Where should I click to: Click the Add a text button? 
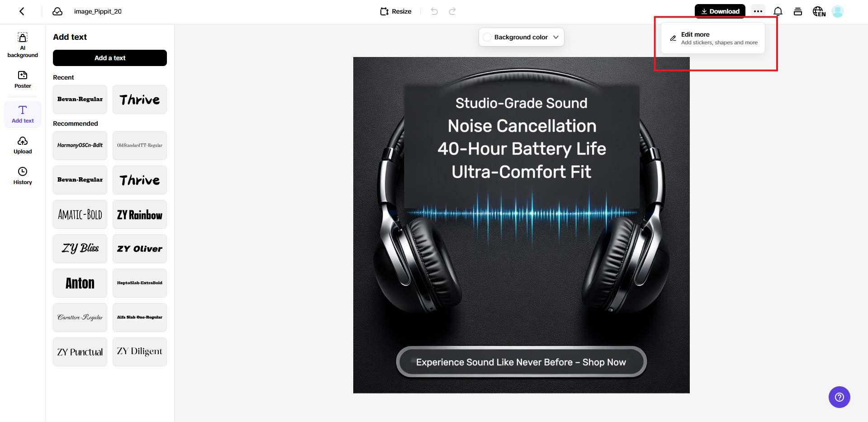click(110, 58)
